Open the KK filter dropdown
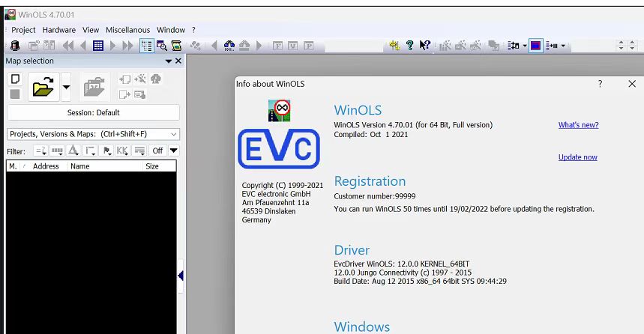Image resolution: width=644 pixels, height=334 pixels. tap(123, 151)
